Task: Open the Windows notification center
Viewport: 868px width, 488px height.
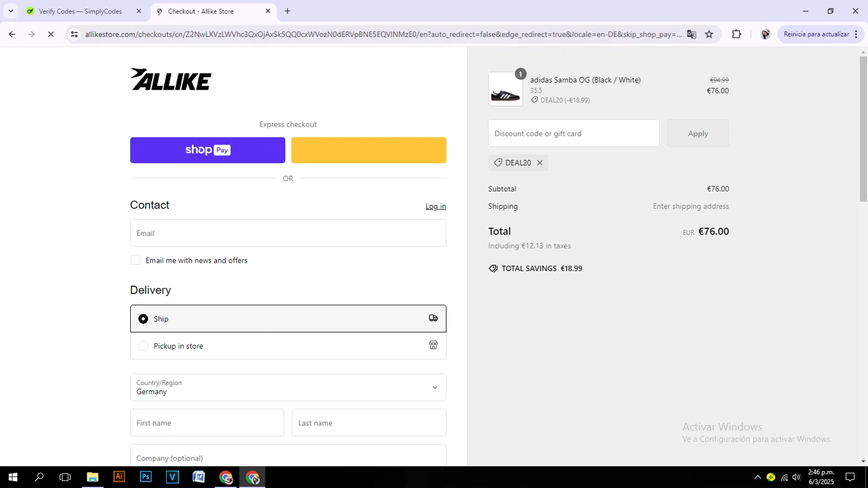Action: pyautogui.click(x=851, y=477)
